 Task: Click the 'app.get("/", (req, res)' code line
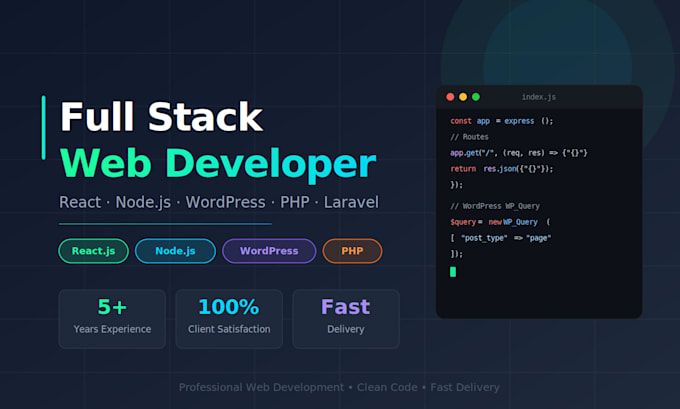(519, 153)
